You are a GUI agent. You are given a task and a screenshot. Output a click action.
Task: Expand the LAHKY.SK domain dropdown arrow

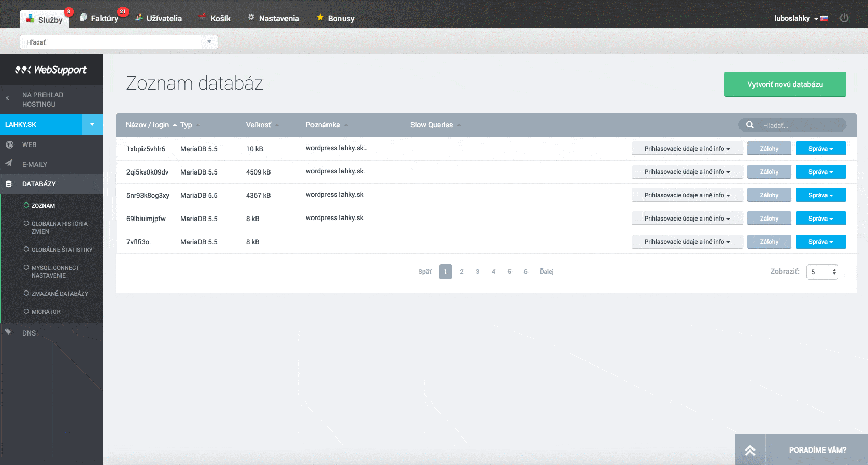[92, 124]
